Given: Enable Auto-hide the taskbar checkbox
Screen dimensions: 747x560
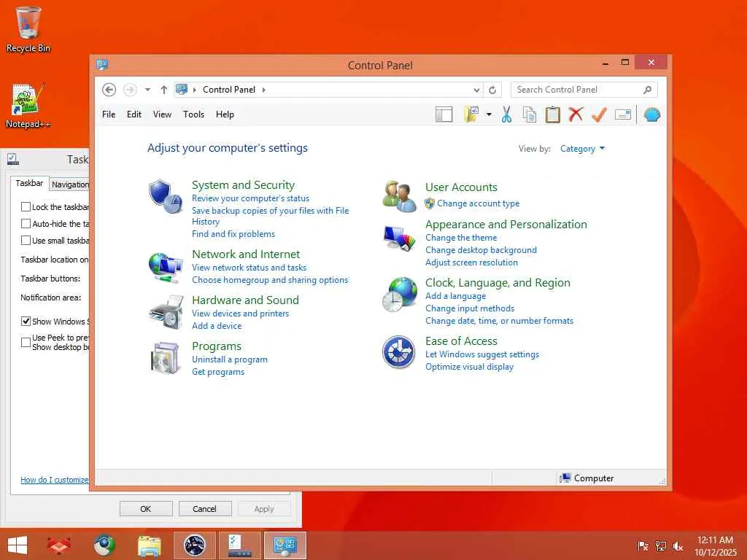Looking at the screenshot, I should pyautogui.click(x=26, y=223).
